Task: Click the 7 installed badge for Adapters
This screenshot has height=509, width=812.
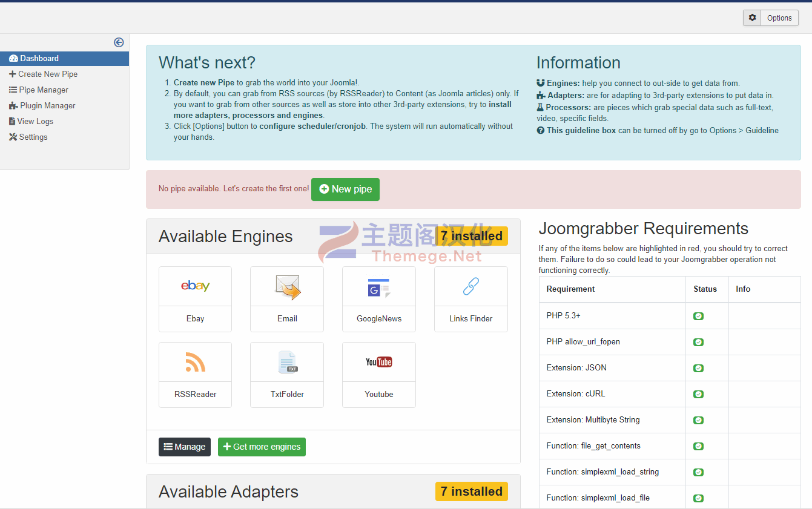Action: tap(472, 491)
